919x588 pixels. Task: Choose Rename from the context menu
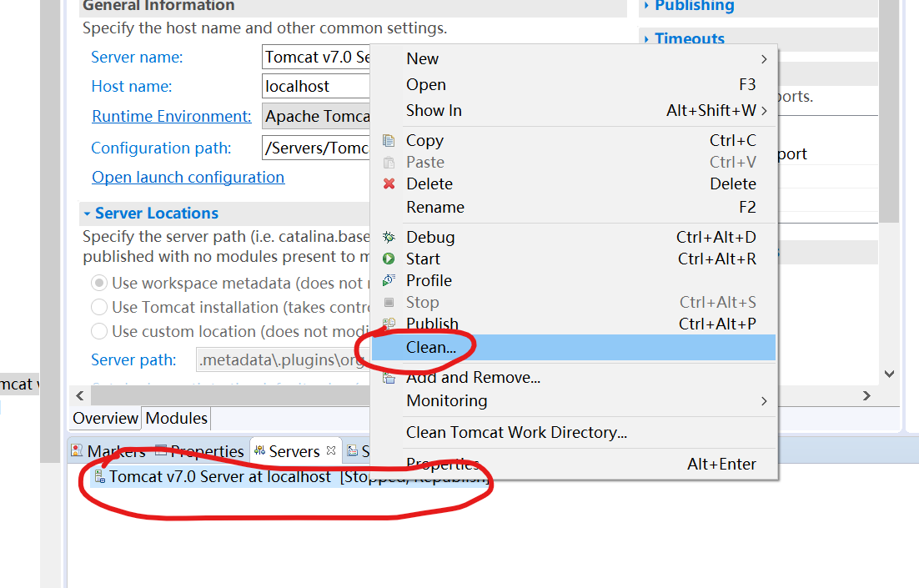[574, 208]
